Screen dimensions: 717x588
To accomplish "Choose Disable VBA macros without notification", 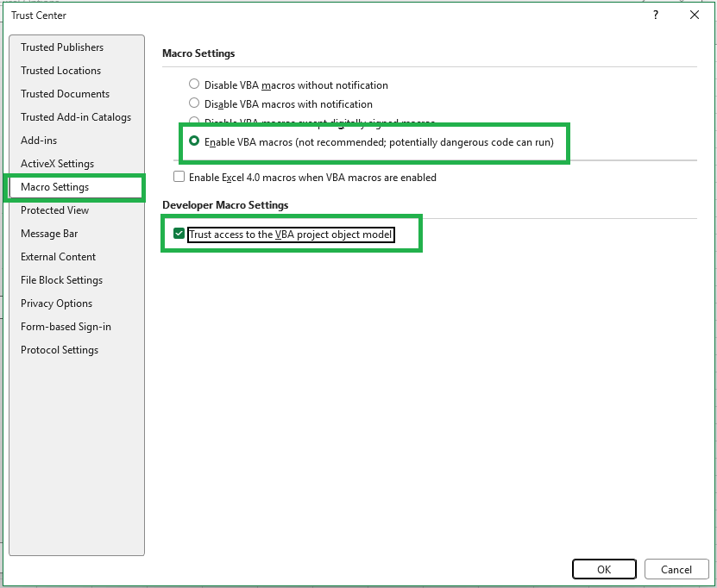I will click(x=194, y=84).
